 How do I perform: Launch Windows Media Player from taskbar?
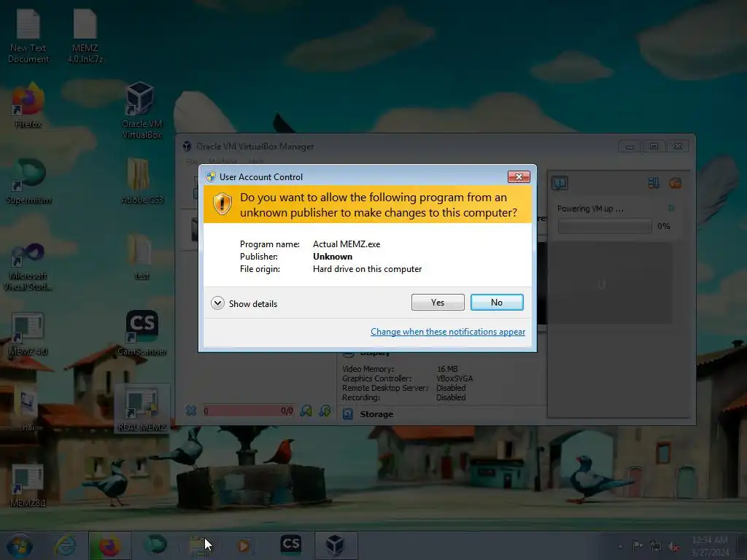coord(244,545)
